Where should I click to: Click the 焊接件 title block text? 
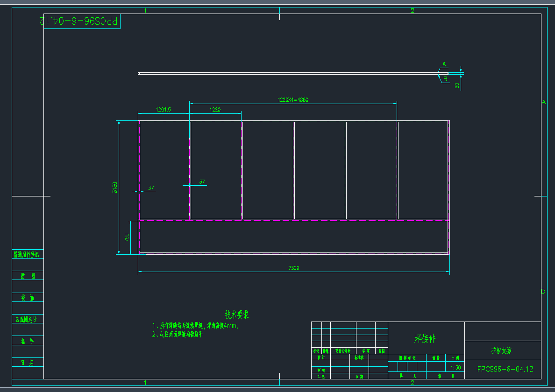point(425,338)
